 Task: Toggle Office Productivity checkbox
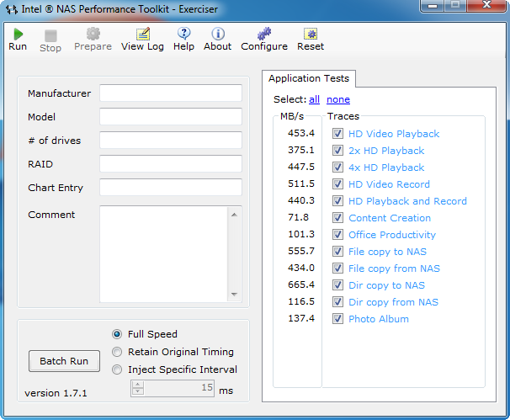tap(337, 235)
